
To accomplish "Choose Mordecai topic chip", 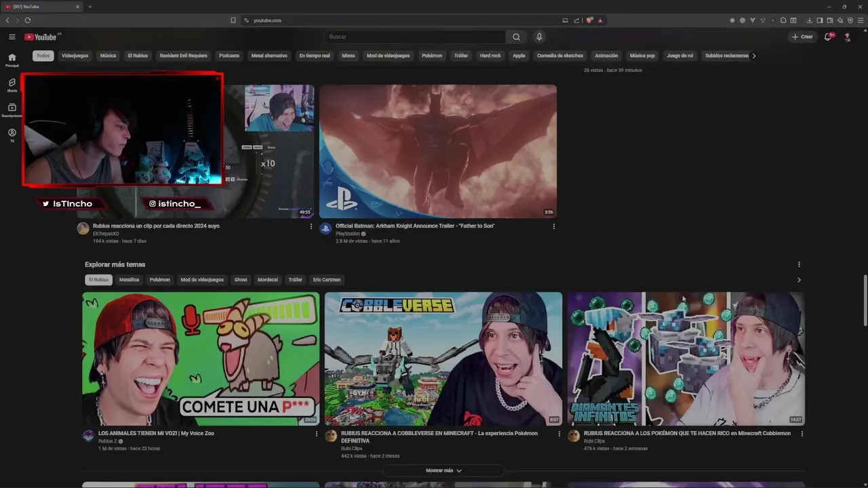I will click(x=268, y=280).
